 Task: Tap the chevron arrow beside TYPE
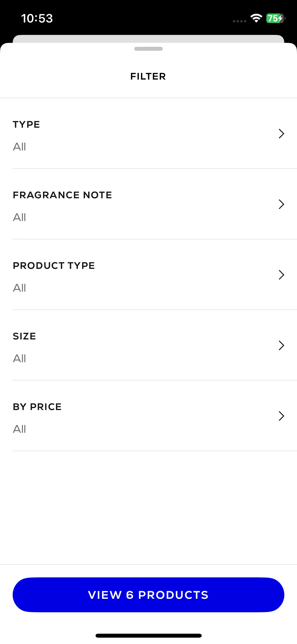[281, 134]
